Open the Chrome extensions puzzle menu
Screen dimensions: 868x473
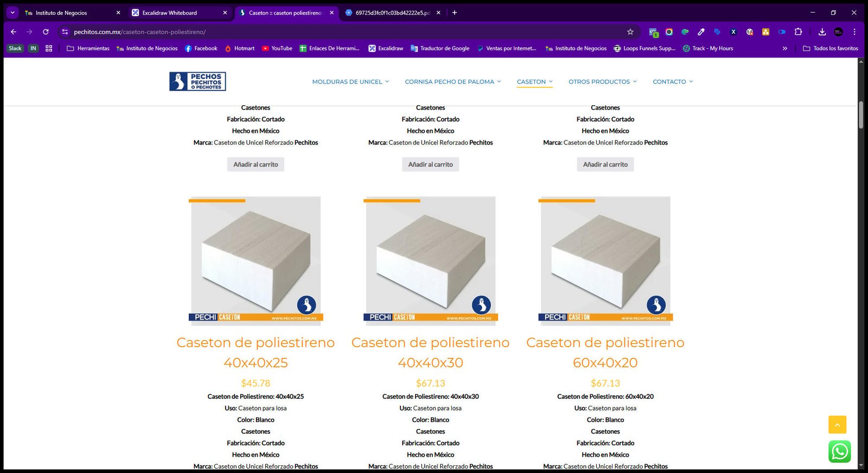798,32
